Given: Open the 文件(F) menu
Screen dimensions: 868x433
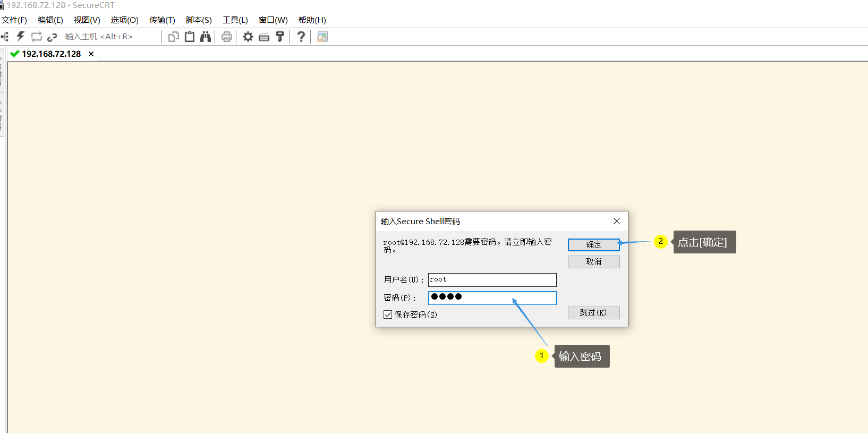Looking at the screenshot, I should [x=14, y=20].
